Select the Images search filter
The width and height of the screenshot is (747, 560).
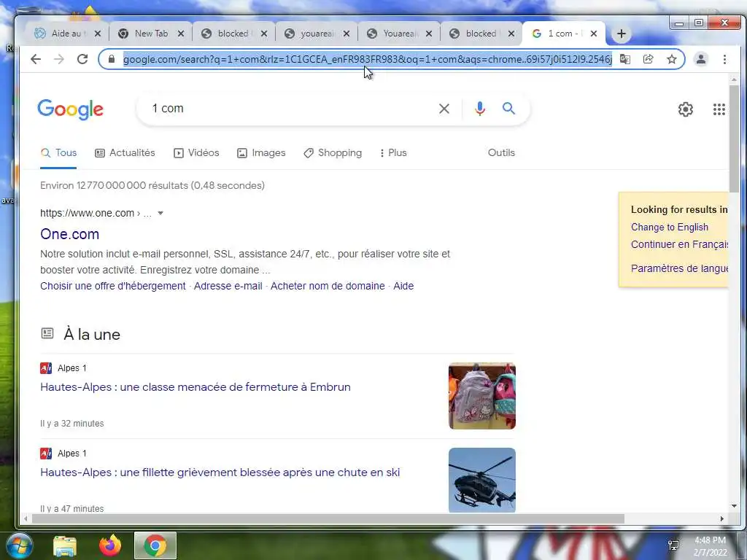click(261, 153)
